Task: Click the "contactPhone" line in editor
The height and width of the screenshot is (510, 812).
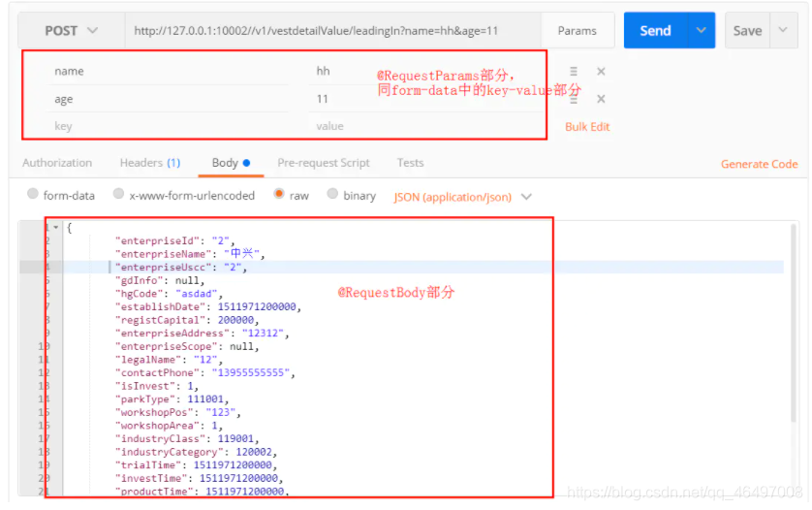Action: coord(204,372)
